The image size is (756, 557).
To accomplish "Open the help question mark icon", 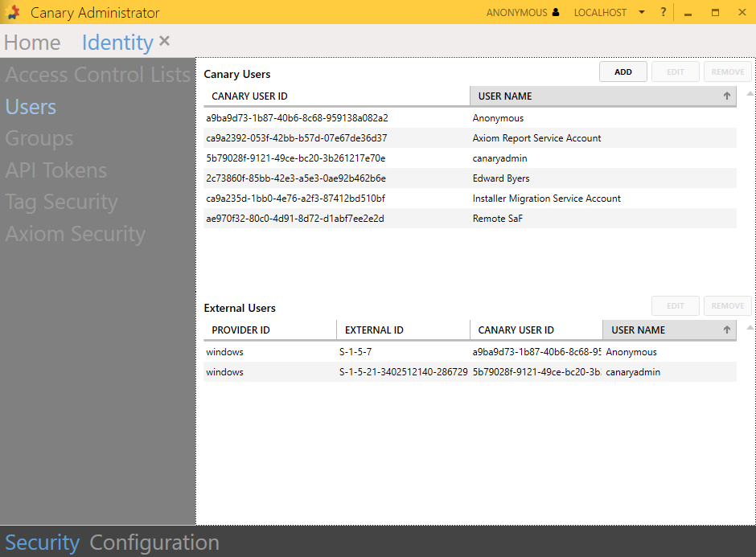I will tap(664, 13).
